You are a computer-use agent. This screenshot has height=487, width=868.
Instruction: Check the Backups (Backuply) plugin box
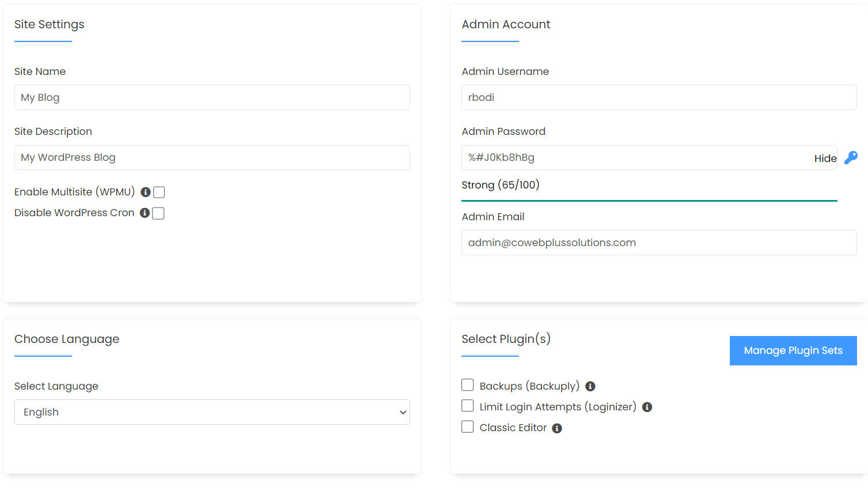pos(468,385)
